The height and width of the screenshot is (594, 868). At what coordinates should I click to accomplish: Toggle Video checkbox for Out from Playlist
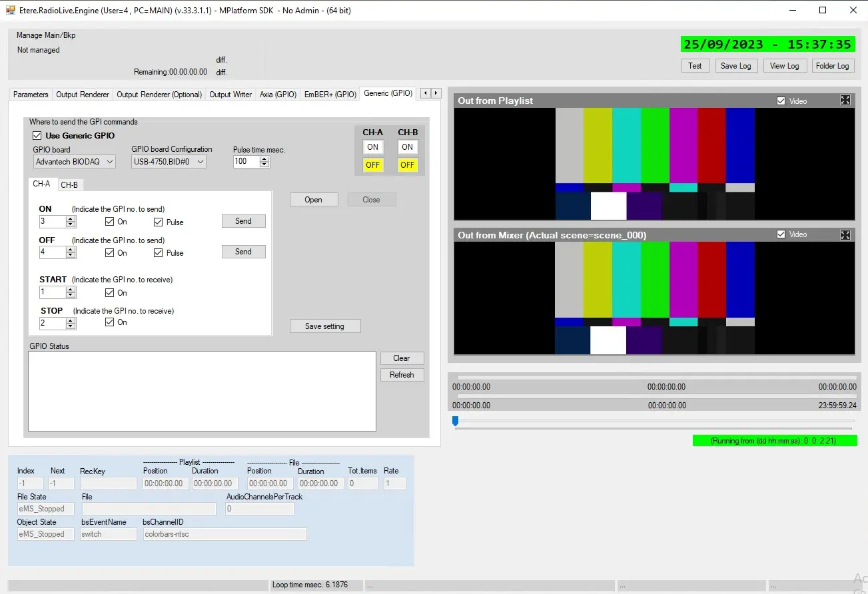click(781, 101)
